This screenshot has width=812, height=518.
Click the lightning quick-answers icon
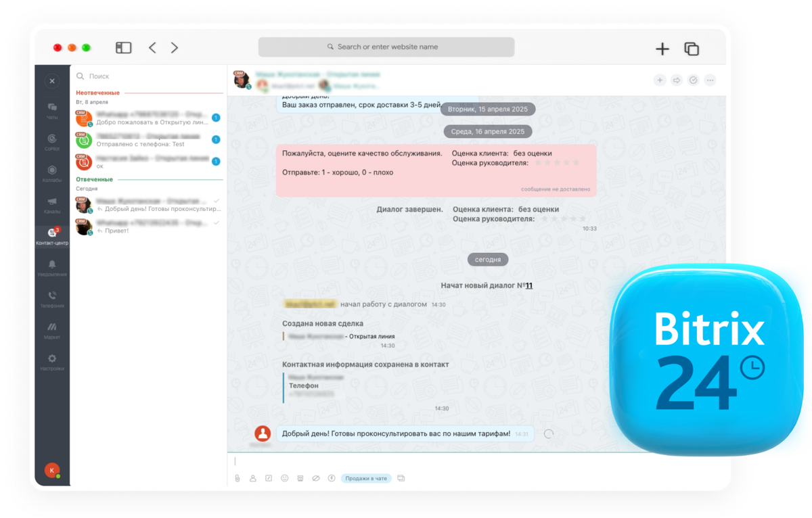point(332,478)
